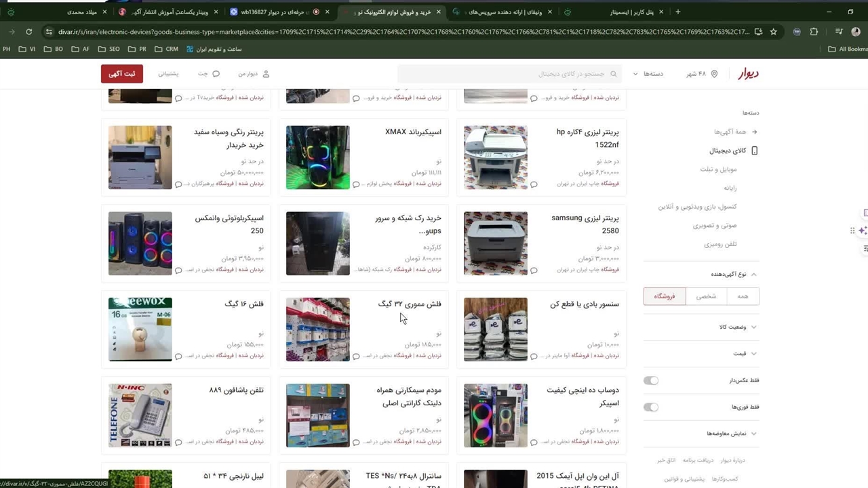Collapse the 'نوع آگهی‌دهنده' section
868x488 pixels.
coord(753,274)
